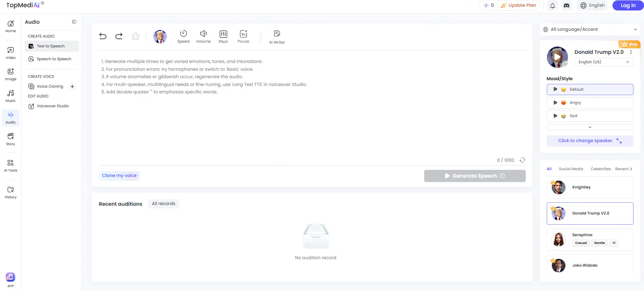Clear the text with eraser icon
Screen dimensions: 644x291
136,36
